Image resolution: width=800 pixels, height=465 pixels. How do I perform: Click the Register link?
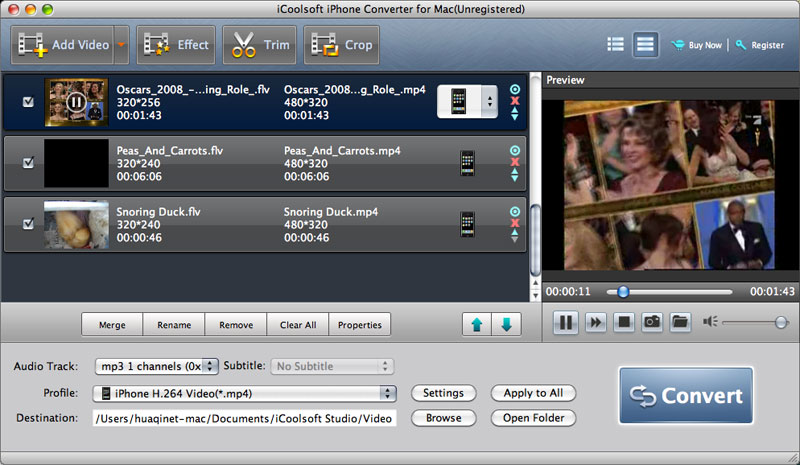click(761, 45)
